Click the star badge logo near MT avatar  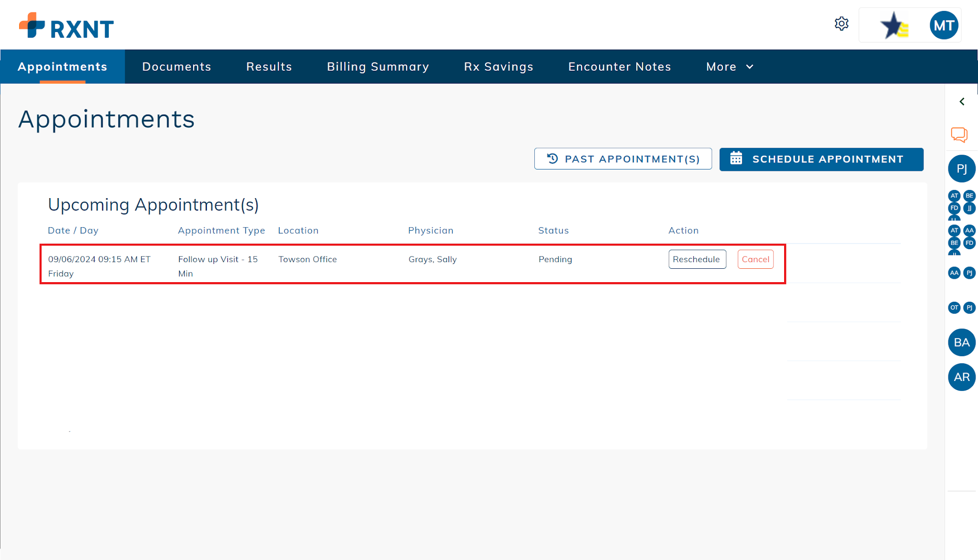pos(894,25)
